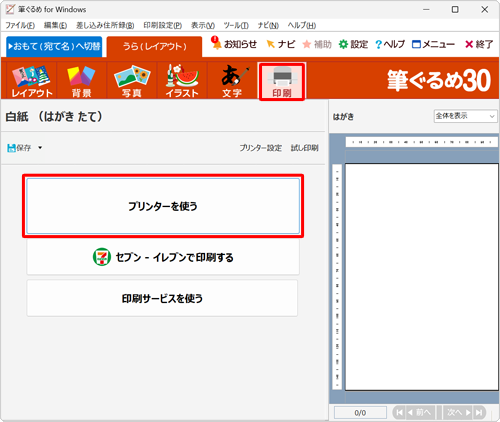This screenshot has width=500, height=422.
Task: Switch to おもて(宛て名) tab
Action: [54, 46]
